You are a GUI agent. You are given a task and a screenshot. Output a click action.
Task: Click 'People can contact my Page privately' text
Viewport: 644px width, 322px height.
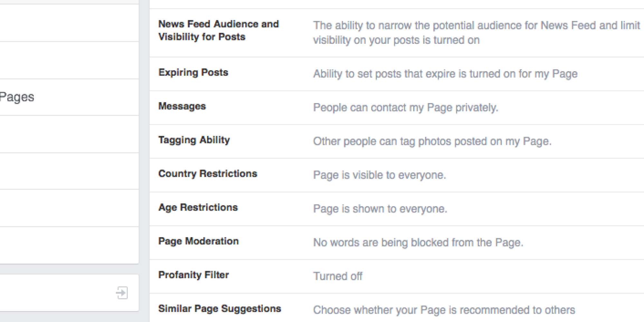[x=406, y=108]
